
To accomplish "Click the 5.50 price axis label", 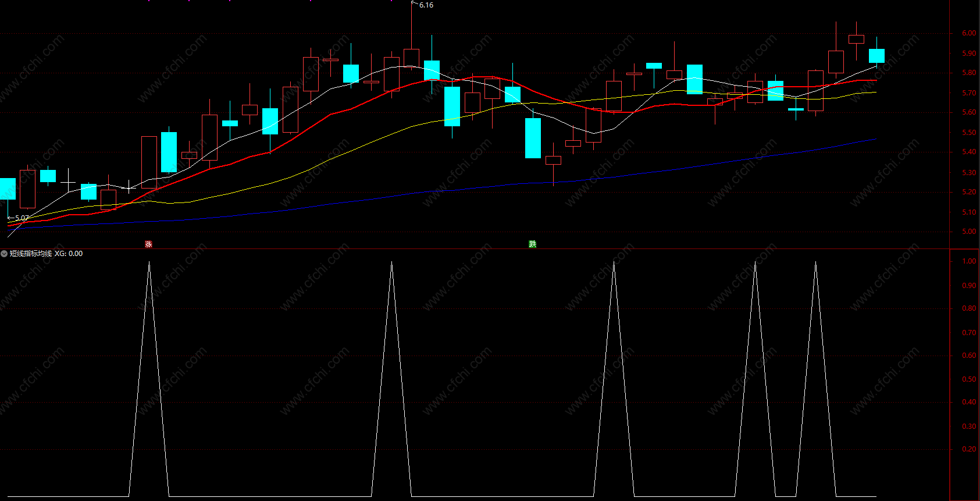I will click(969, 133).
